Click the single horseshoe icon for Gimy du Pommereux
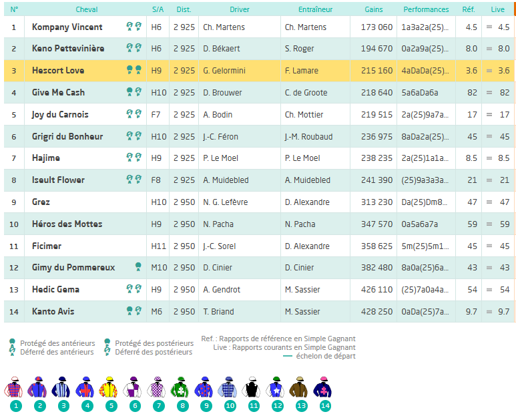 click(x=138, y=267)
